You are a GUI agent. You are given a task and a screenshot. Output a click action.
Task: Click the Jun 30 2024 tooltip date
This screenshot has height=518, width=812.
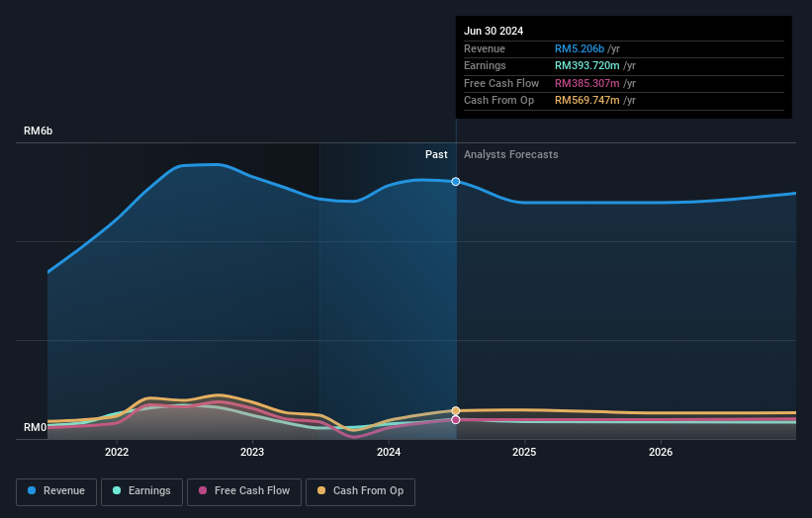pyautogui.click(x=494, y=31)
